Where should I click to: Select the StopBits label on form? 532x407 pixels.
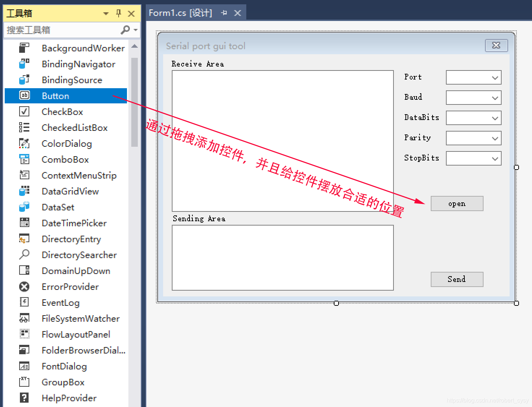click(422, 158)
